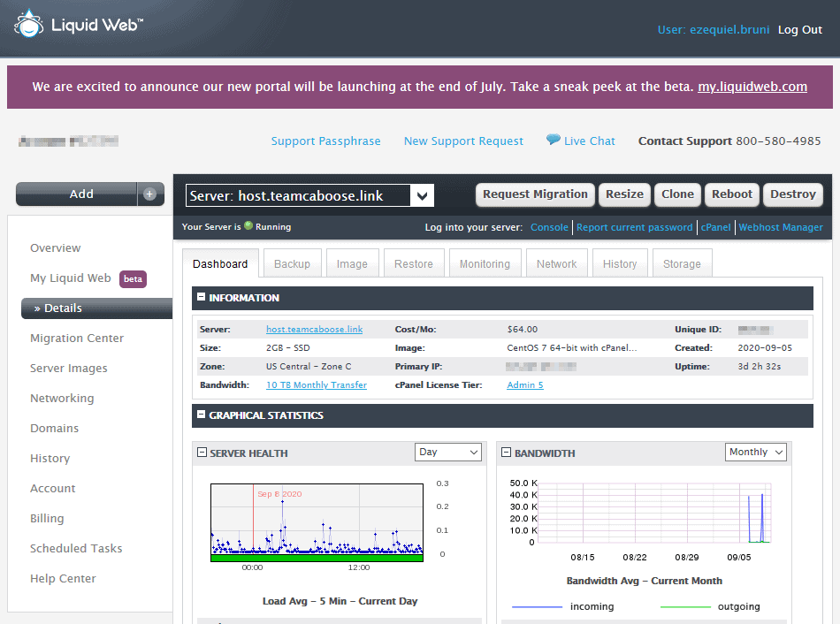This screenshot has width=840, height=624.
Task: Click the Liquid Web logo
Action: click(x=79, y=24)
